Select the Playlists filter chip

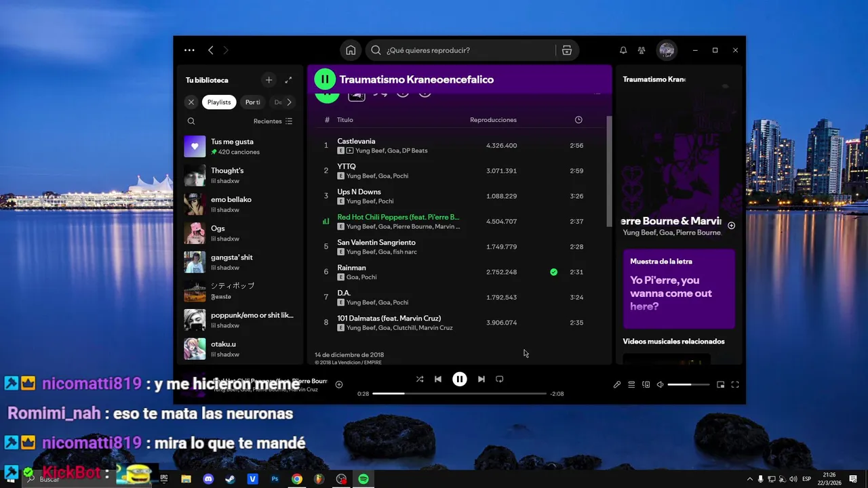coord(219,102)
